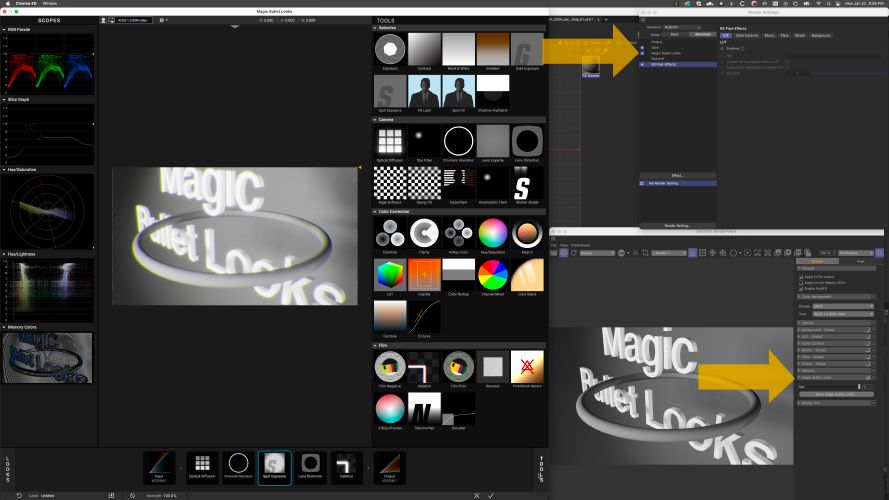The width and height of the screenshot is (889, 500).
Task: Open the vertical LOOKS drawer
Action: 7,469
